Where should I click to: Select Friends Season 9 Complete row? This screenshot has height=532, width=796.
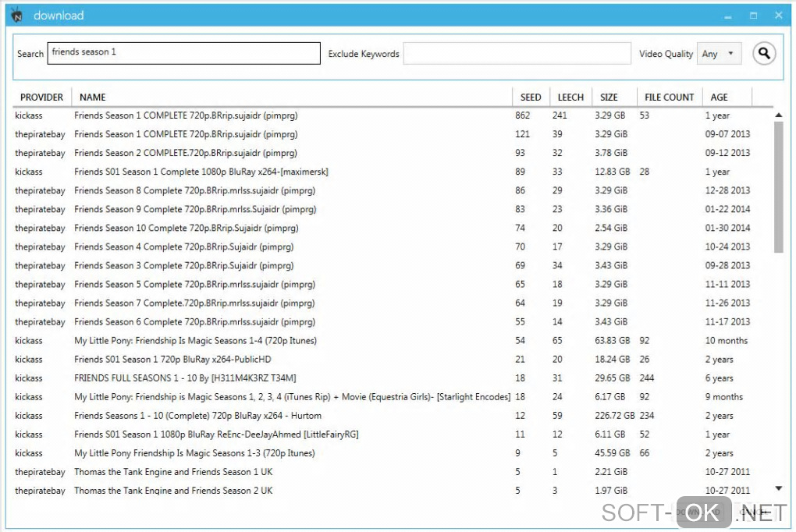393,209
